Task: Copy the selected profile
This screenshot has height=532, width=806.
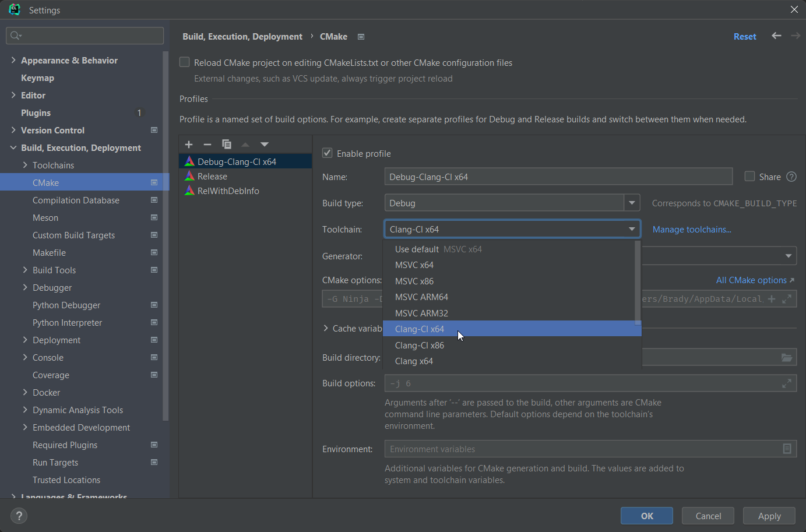Action: pyautogui.click(x=227, y=145)
